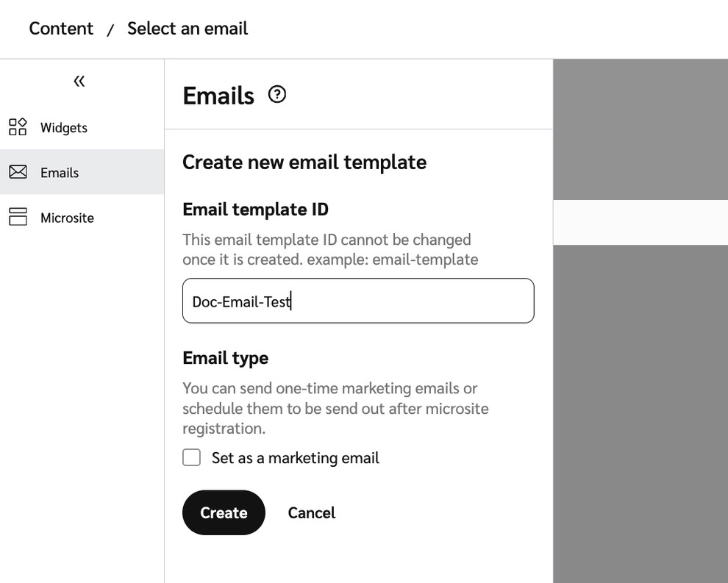Image resolution: width=728 pixels, height=583 pixels.
Task: Switch to the Microsite sidebar menu label
Action: pos(67,218)
